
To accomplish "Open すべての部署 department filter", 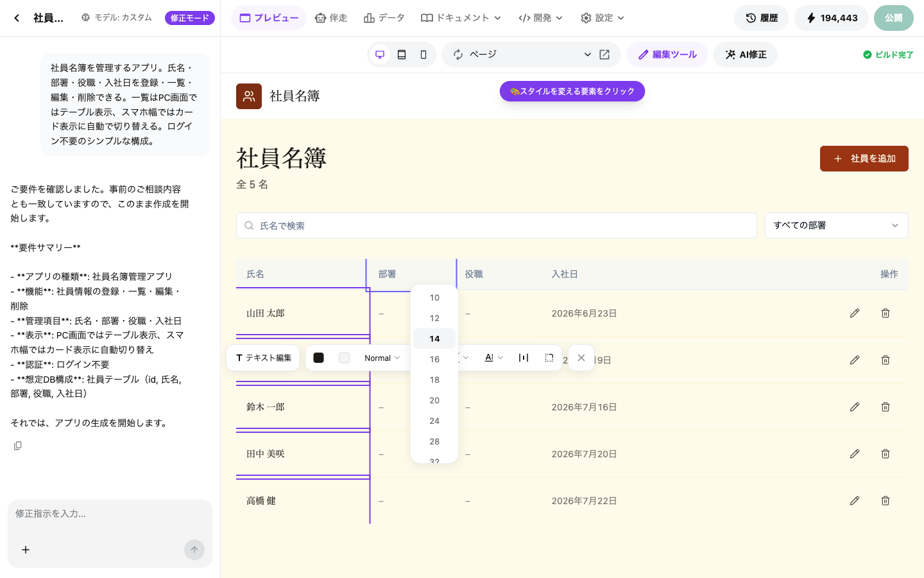I will click(837, 225).
